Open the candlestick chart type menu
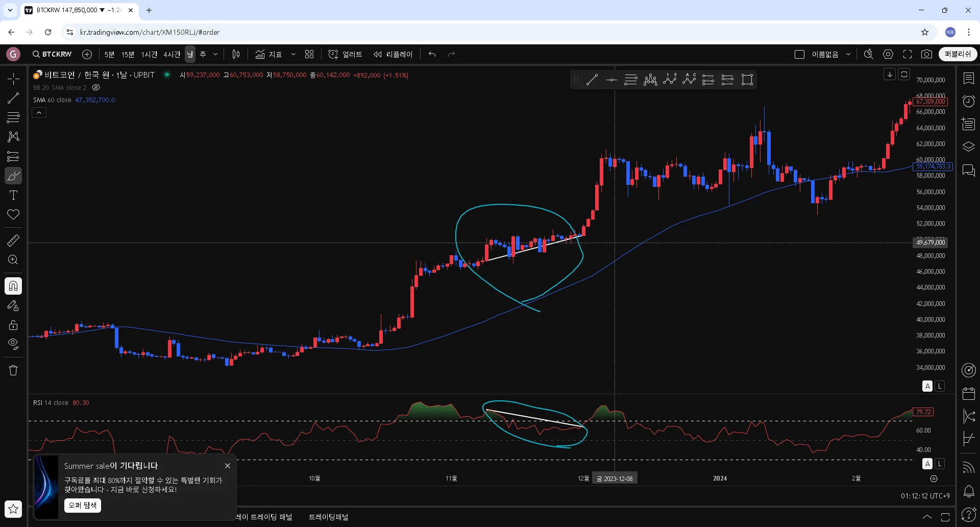980x527 pixels. pos(236,54)
